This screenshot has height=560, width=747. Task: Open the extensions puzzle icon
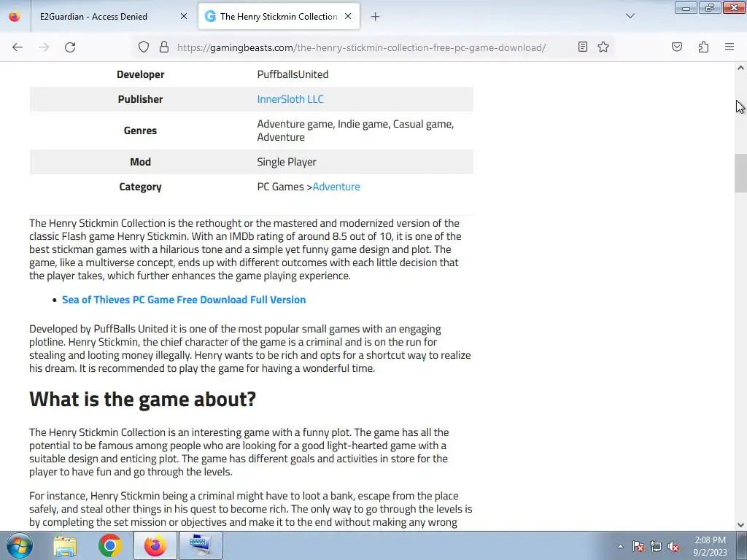(x=703, y=47)
